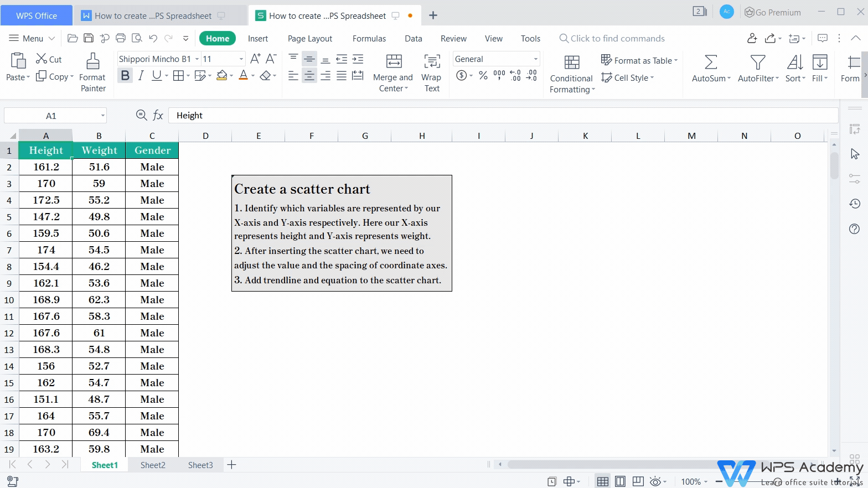Image resolution: width=868 pixels, height=488 pixels.
Task: Open the Insert ribbon tab
Action: (258, 38)
